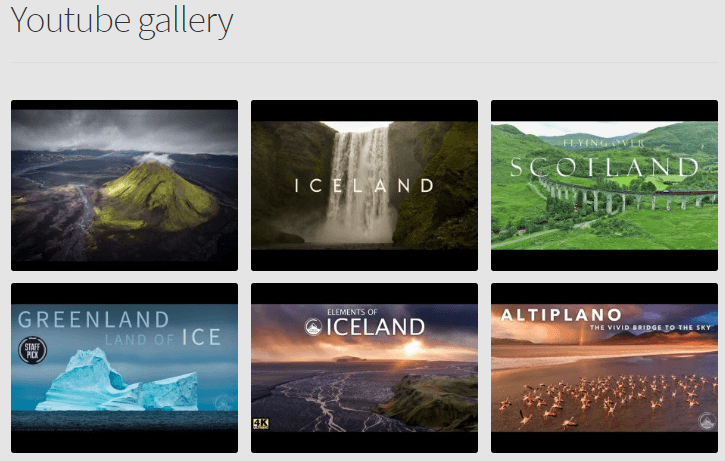This screenshot has height=461, width=725.
Task: Open the Elements of Iceland video
Action: (364, 368)
